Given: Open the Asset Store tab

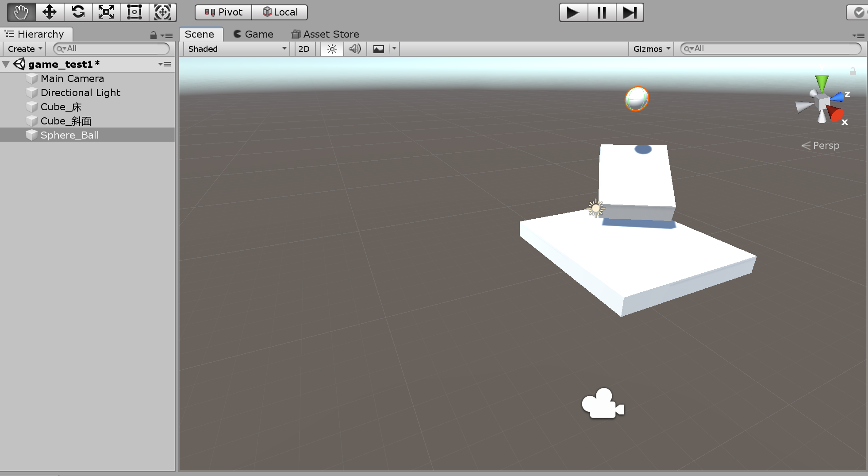Looking at the screenshot, I should (325, 34).
